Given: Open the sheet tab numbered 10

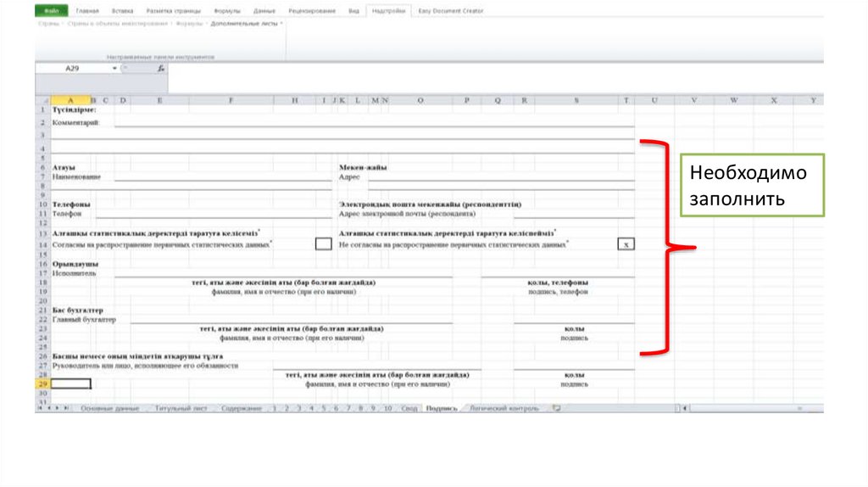Looking at the screenshot, I should [387, 408].
